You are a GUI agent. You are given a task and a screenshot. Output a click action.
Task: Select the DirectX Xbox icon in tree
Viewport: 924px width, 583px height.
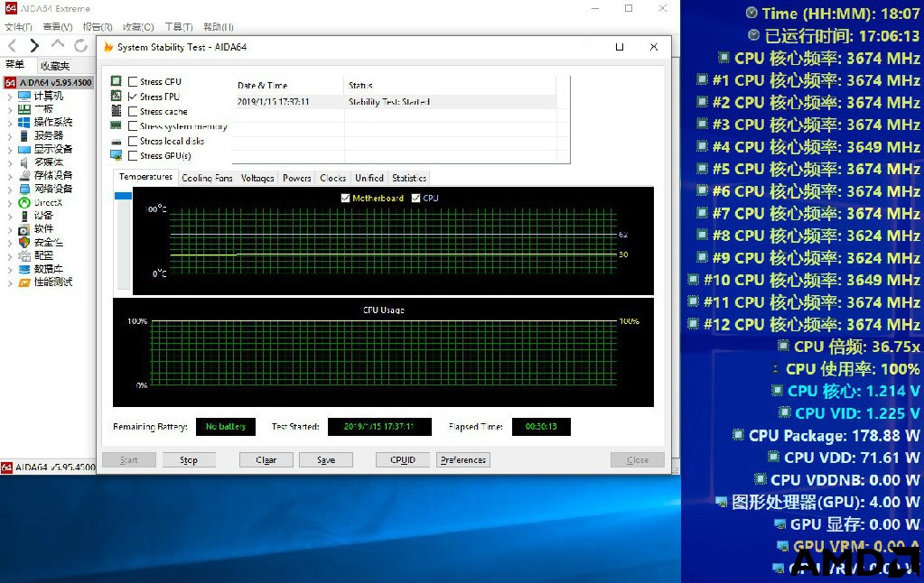(x=24, y=202)
